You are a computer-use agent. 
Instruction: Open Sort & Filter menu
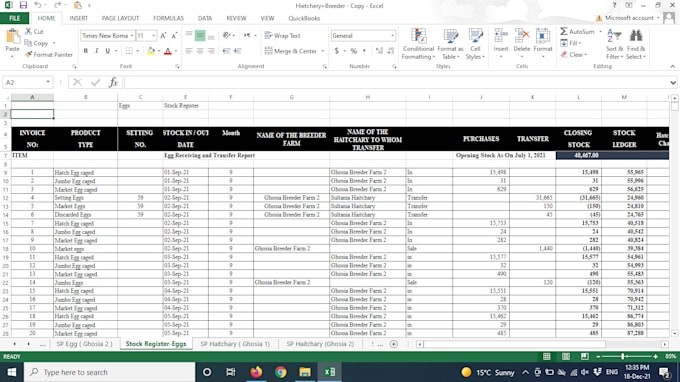[x=615, y=44]
